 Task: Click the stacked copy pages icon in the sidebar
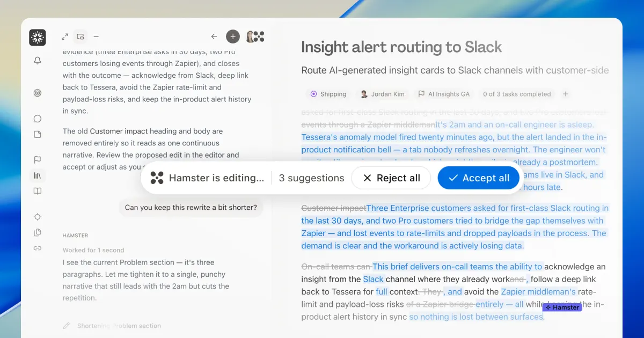38,232
